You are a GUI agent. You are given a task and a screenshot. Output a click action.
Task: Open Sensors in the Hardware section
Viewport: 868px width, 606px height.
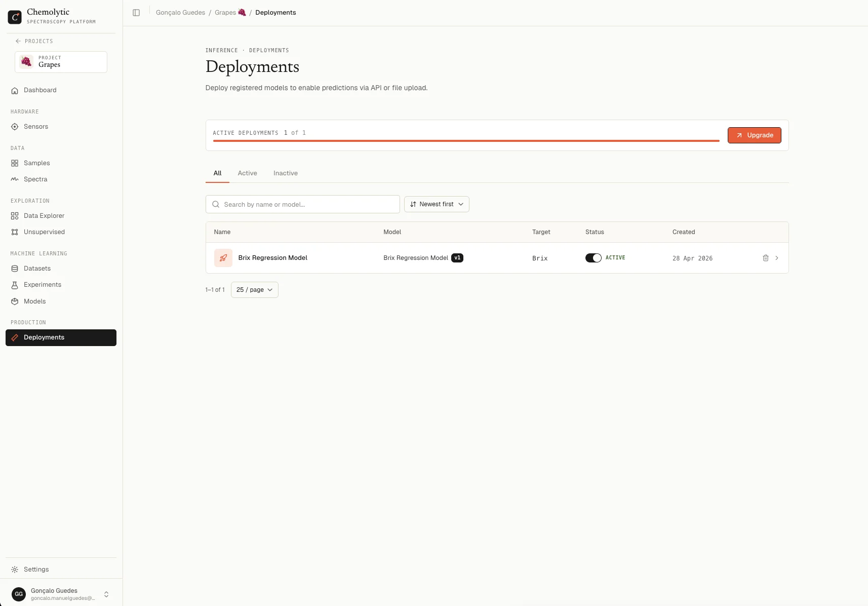(x=61, y=127)
